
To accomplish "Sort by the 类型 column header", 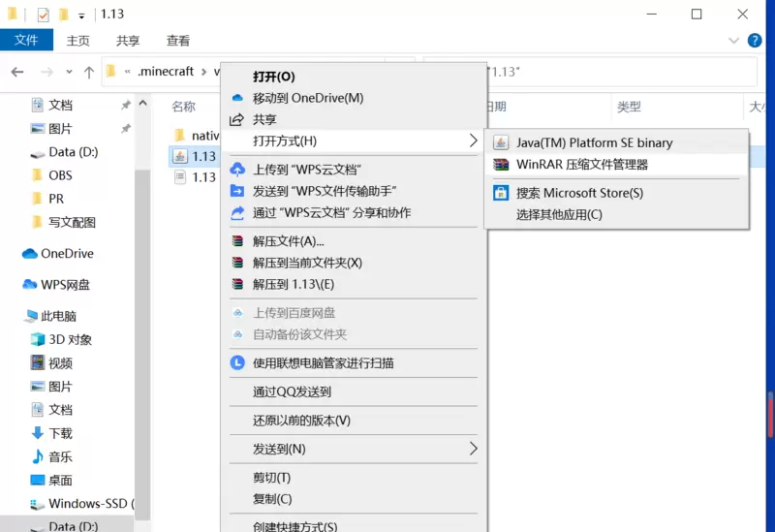I will 629,107.
